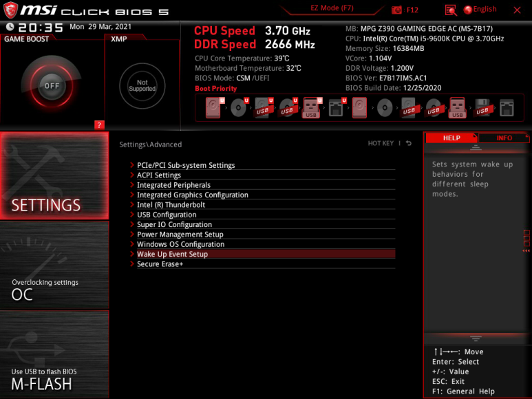The image size is (532, 399).
Task: Select the USB floppy boot device icon
Action: coord(482,108)
